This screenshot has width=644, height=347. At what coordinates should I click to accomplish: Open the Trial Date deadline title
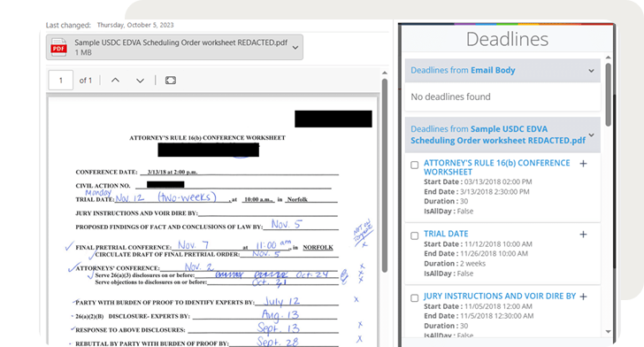(446, 234)
